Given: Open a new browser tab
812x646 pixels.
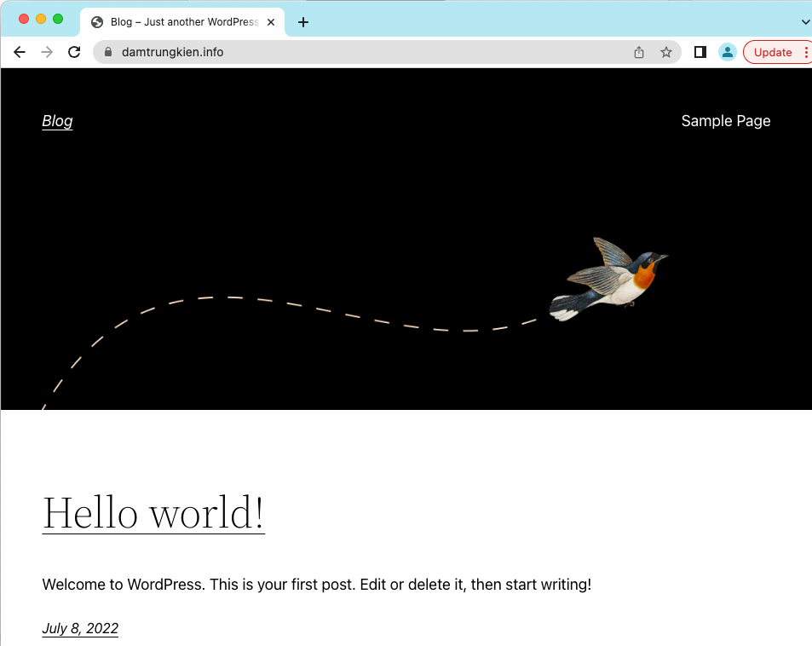Looking at the screenshot, I should pyautogui.click(x=303, y=22).
